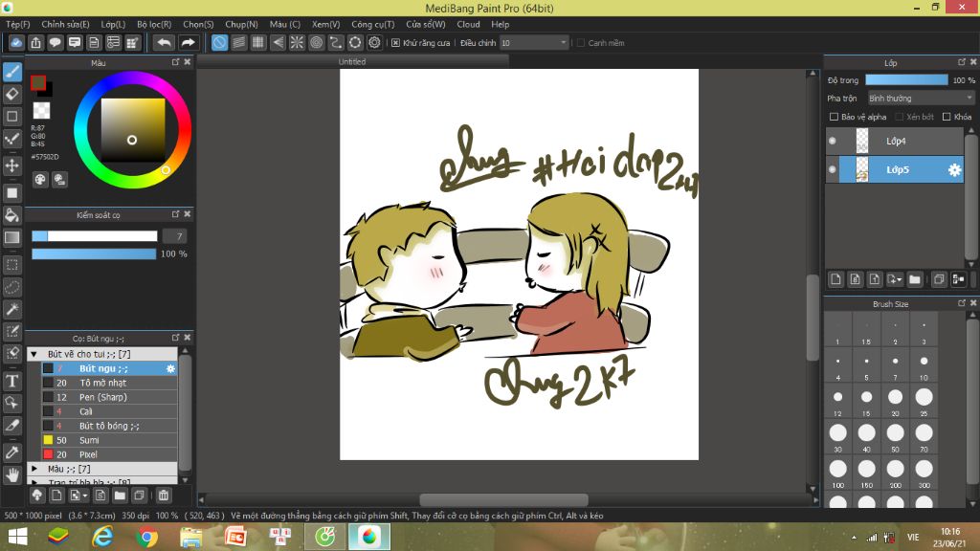The image size is (980, 551).
Task: Open add-brush dropdown at brush panel bottom
Action: 78,496
